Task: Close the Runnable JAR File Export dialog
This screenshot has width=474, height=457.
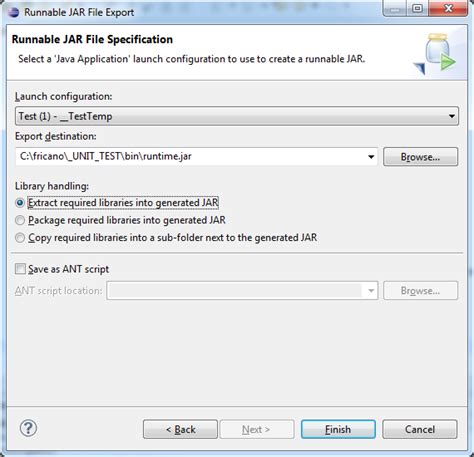Action: click(448, 8)
